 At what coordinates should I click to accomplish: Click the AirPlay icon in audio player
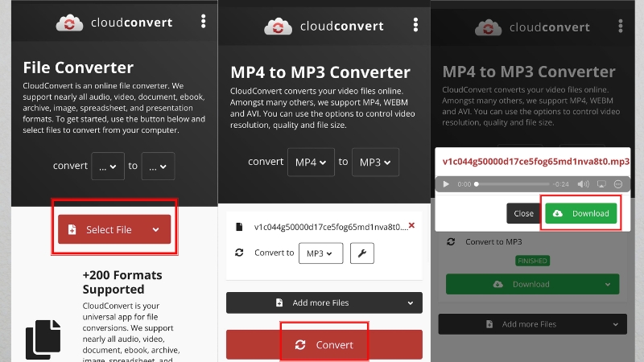(x=601, y=184)
